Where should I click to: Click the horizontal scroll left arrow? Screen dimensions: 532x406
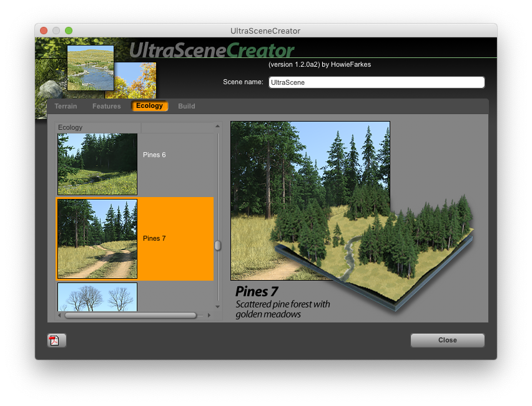pyautogui.click(x=59, y=315)
